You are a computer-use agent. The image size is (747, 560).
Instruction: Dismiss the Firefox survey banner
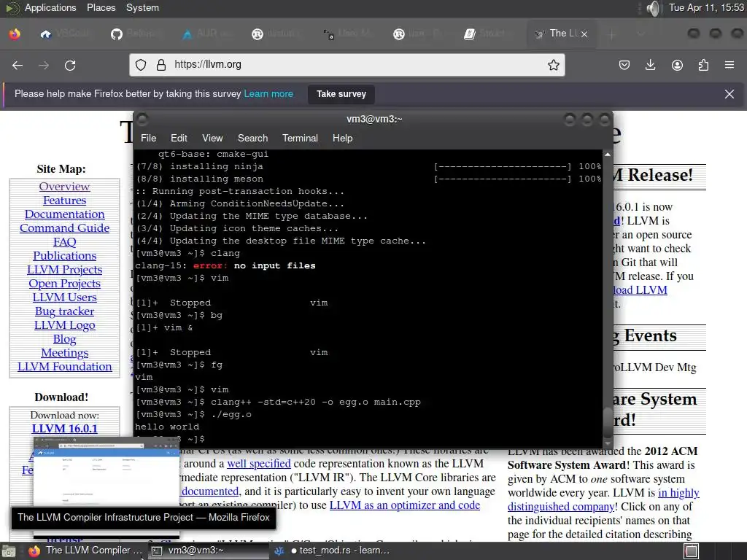point(729,94)
